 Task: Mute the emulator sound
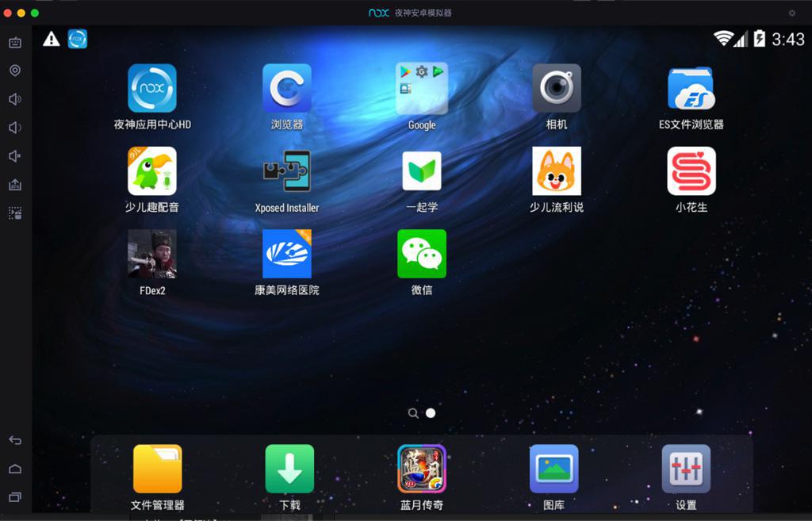tap(15, 156)
